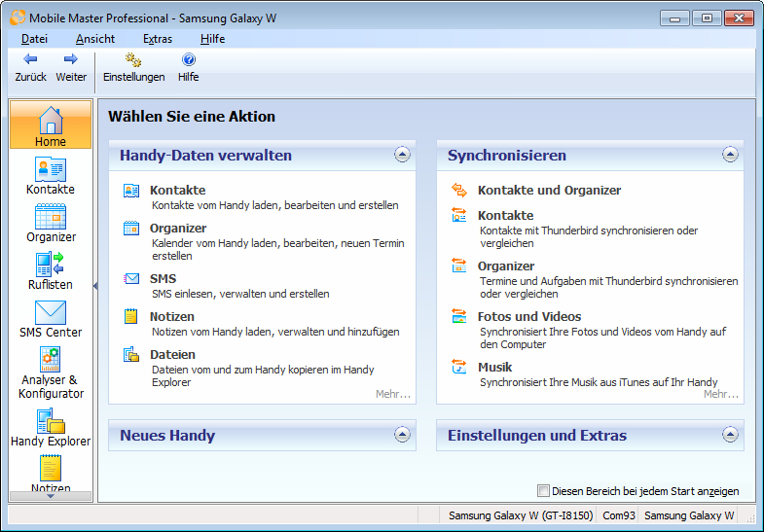Viewport: 764px width, 532px height.
Task: Expand the Neues Handy panel
Action: coord(402,435)
